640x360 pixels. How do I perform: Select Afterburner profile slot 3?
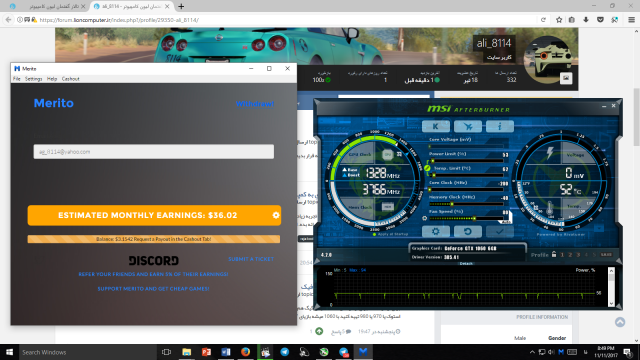578,255
